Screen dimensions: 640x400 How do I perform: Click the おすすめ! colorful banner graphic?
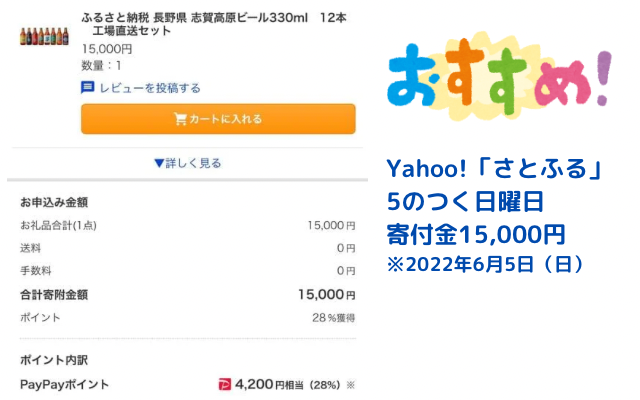(499, 76)
